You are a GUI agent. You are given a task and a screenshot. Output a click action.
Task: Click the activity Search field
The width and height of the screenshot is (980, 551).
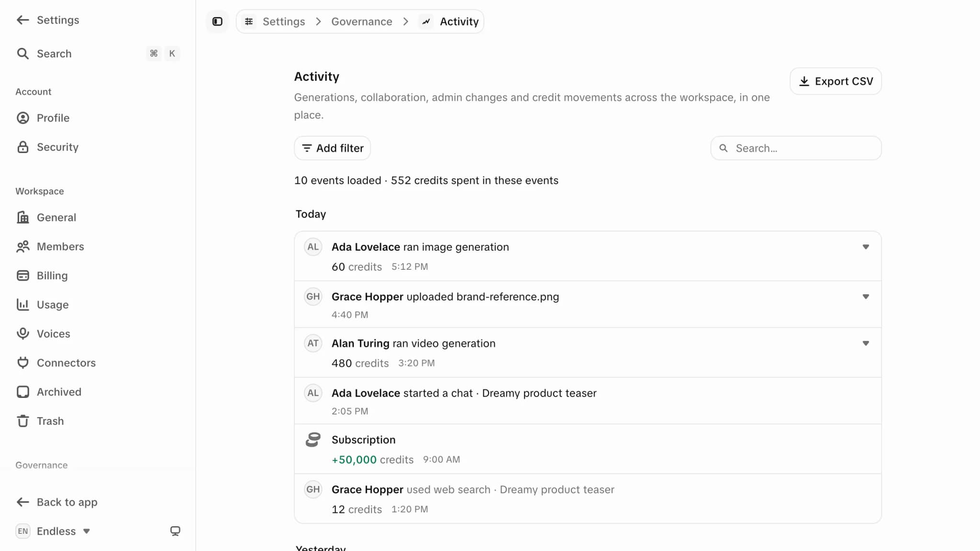click(796, 148)
